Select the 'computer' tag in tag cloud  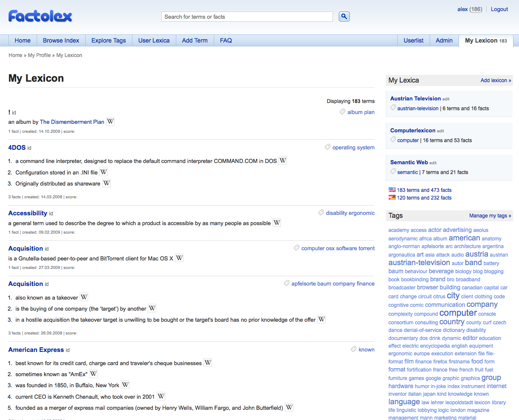[458, 313]
